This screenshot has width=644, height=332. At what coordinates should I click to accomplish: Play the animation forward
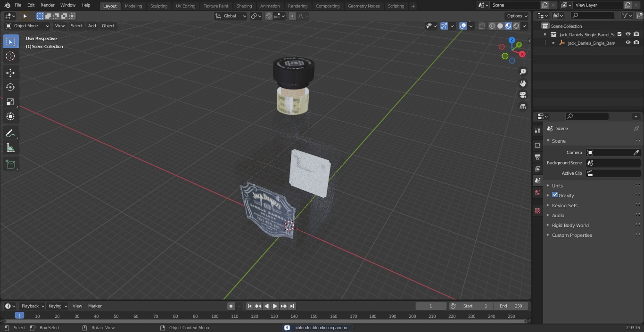[275, 306]
